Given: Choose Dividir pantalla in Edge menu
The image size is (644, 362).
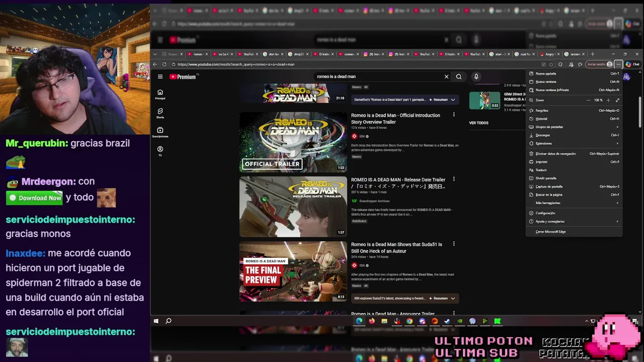Looking at the screenshot, I should (574, 178).
